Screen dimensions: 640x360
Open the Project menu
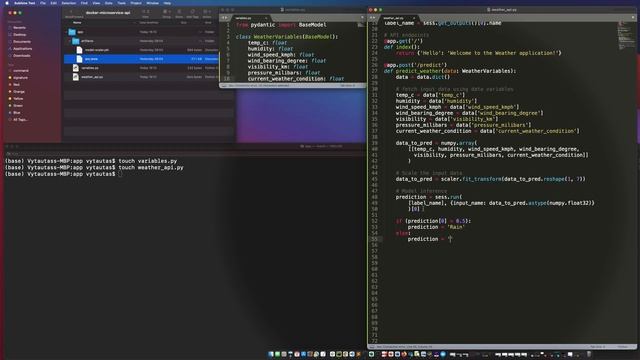tap(136, 3)
